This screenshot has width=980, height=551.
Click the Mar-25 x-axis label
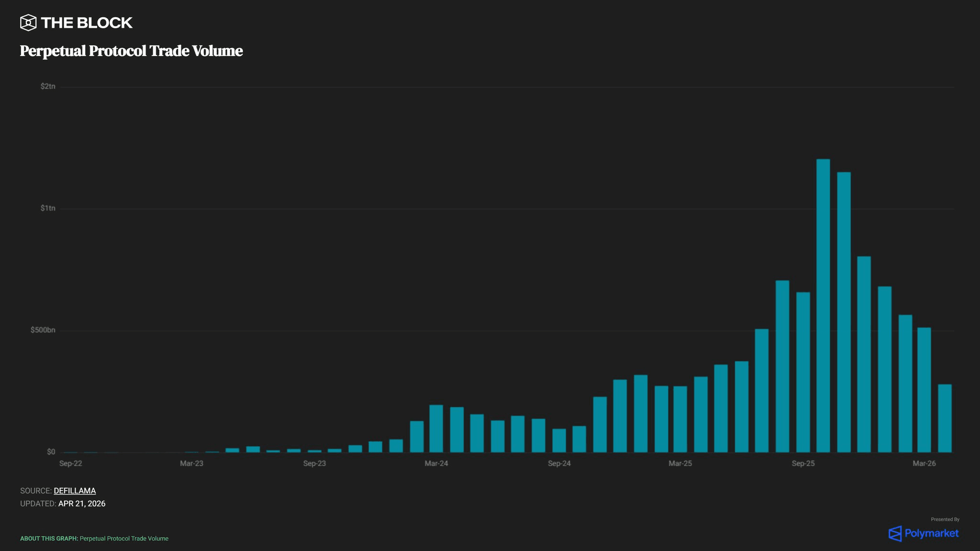tap(680, 463)
